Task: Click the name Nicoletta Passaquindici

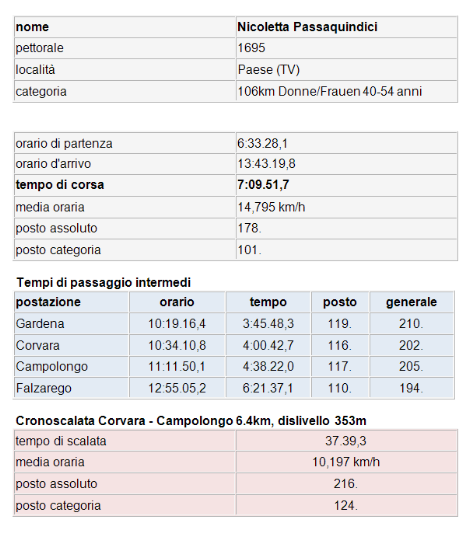Action: (307, 27)
